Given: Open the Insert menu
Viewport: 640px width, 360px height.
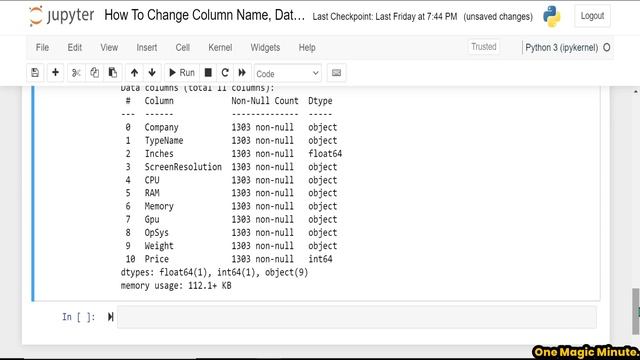Looking at the screenshot, I should click(x=147, y=48).
